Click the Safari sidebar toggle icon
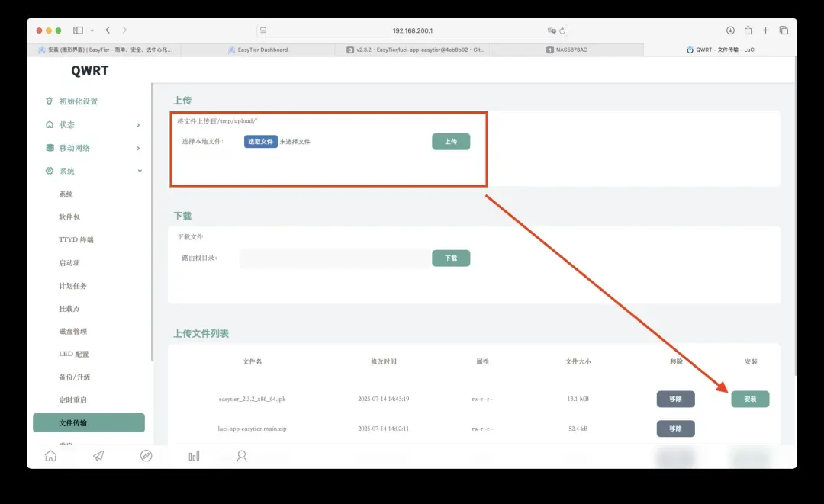The width and height of the screenshot is (824, 504). 78,30
